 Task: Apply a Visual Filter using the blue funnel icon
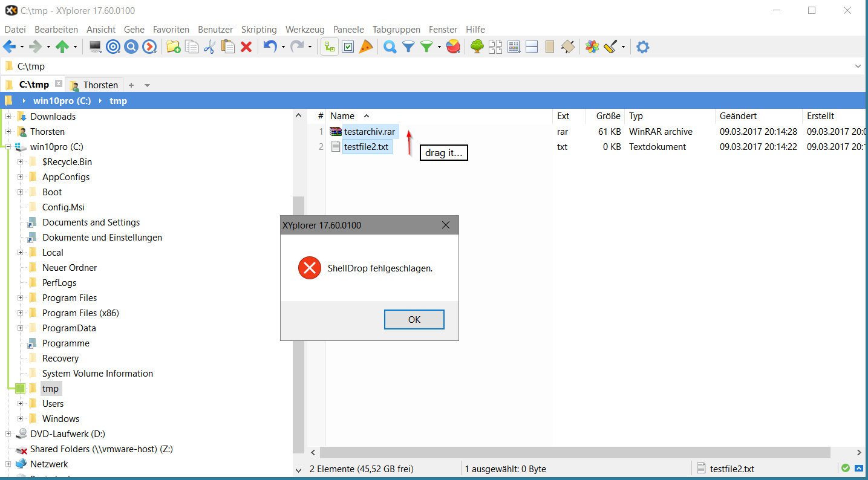tap(408, 47)
